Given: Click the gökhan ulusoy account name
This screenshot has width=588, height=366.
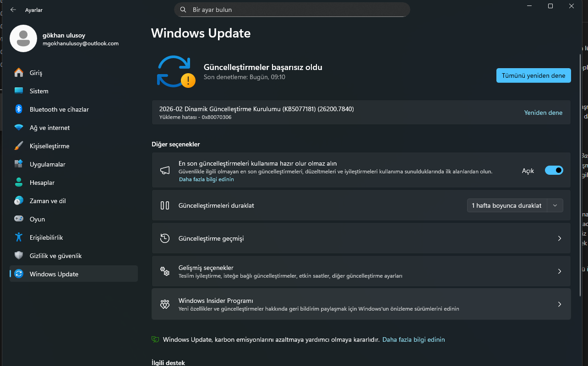Looking at the screenshot, I should click(x=64, y=35).
